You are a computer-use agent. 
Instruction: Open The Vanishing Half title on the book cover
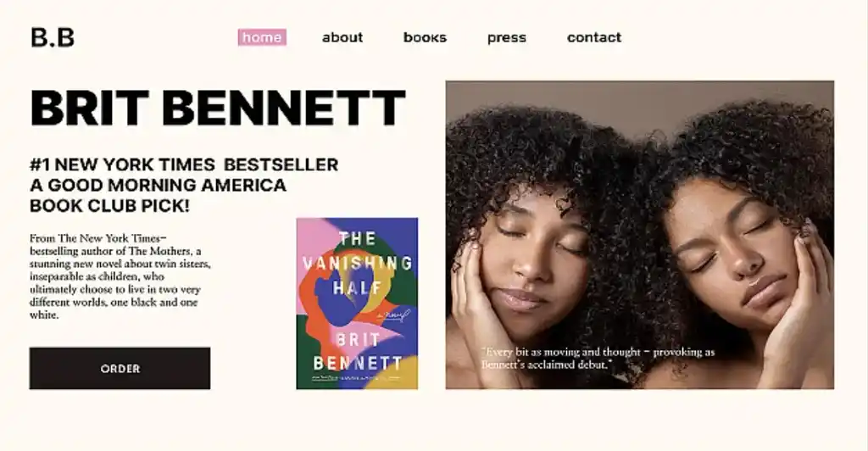(x=358, y=262)
